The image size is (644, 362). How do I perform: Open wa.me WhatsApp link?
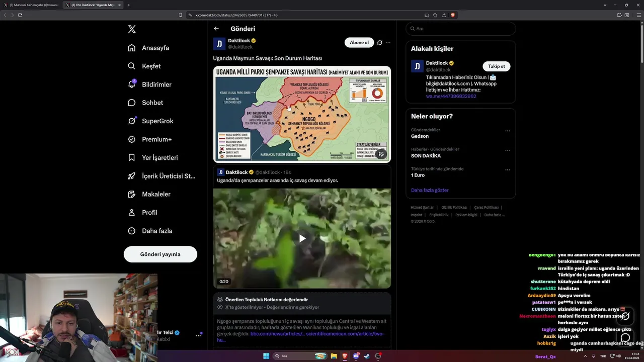pyautogui.click(x=451, y=96)
